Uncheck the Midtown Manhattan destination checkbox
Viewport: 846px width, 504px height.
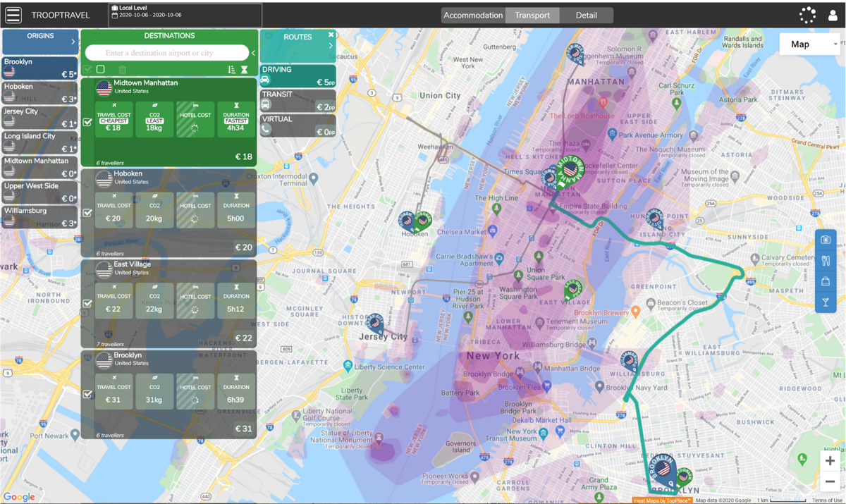87,122
